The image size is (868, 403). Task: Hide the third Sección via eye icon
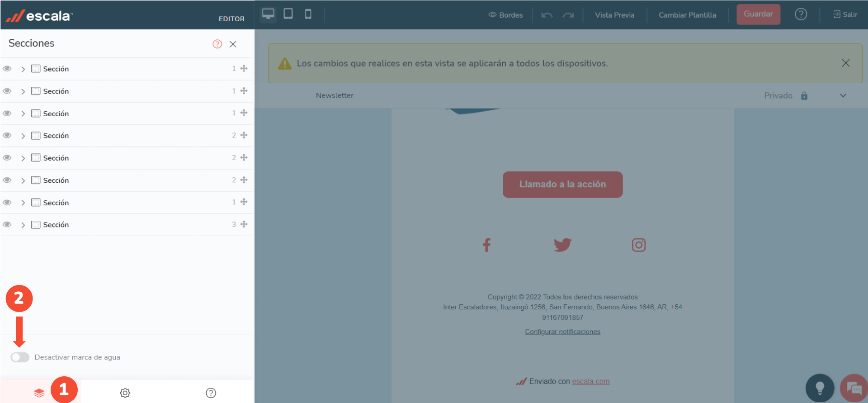click(x=7, y=113)
